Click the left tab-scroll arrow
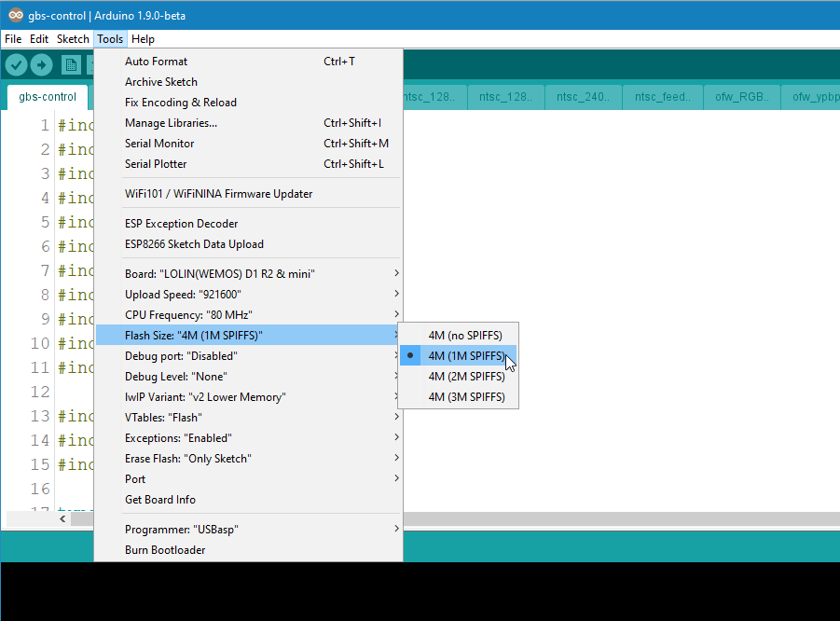The image size is (840, 621). (62, 518)
